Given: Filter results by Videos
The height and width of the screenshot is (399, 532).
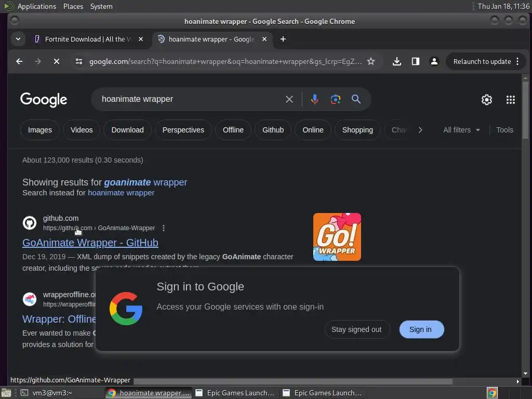Looking at the screenshot, I should pos(82,130).
